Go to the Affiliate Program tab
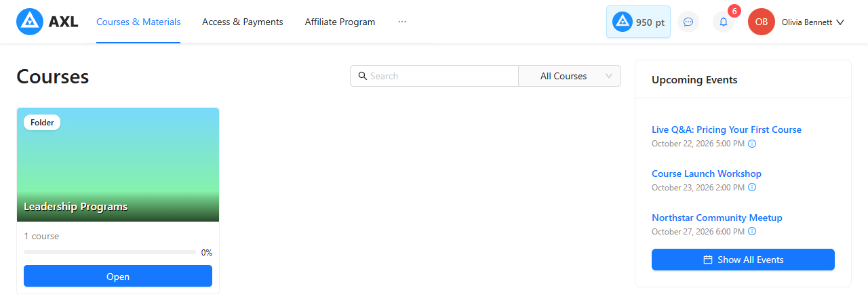The width and height of the screenshot is (868, 305). (340, 22)
